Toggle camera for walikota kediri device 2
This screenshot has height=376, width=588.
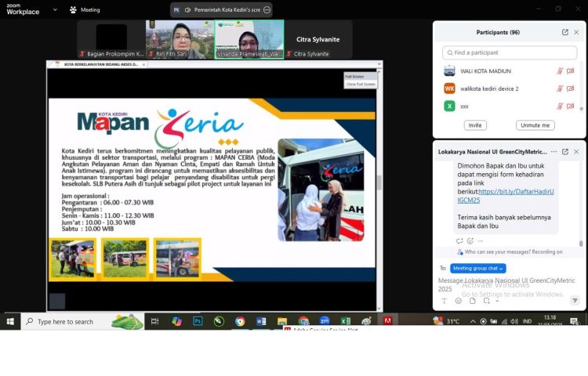coord(571,89)
